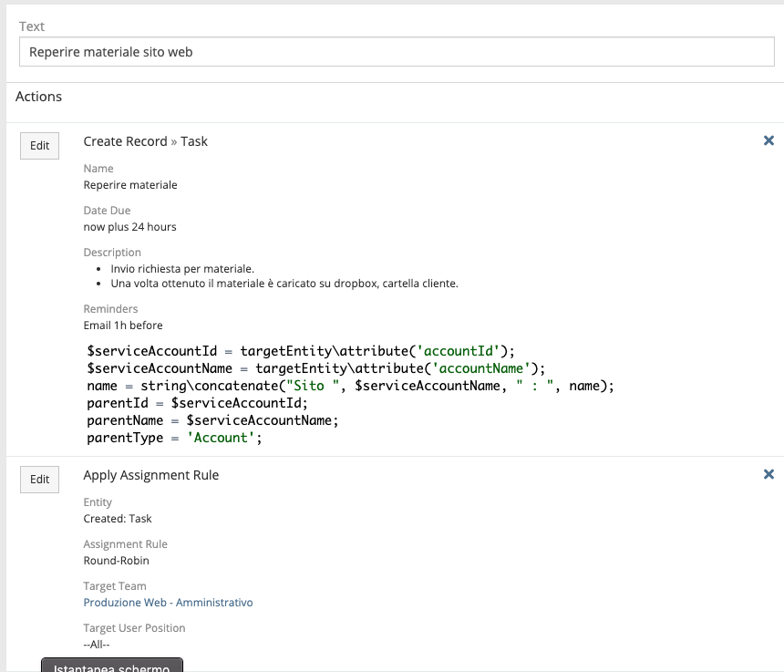This screenshot has width=784, height=672.
Task: Remove the Create Record Task action
Action: point(768,140)
